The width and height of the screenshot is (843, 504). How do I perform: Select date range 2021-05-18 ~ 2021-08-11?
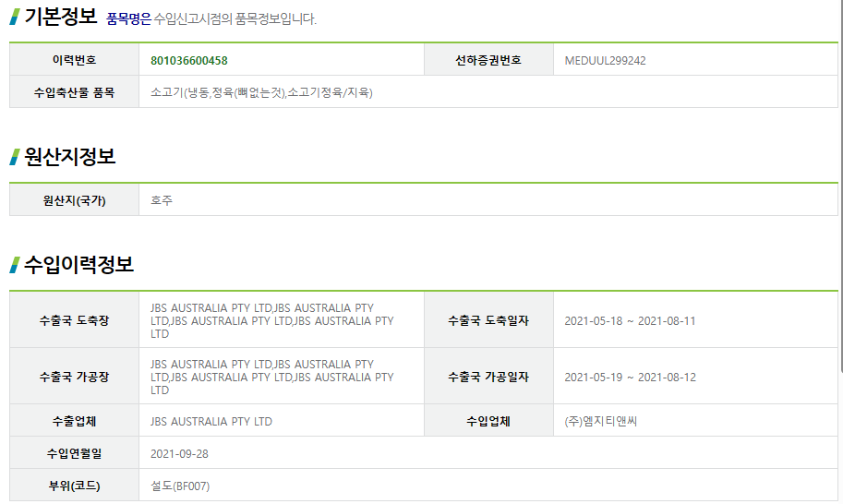630,321
